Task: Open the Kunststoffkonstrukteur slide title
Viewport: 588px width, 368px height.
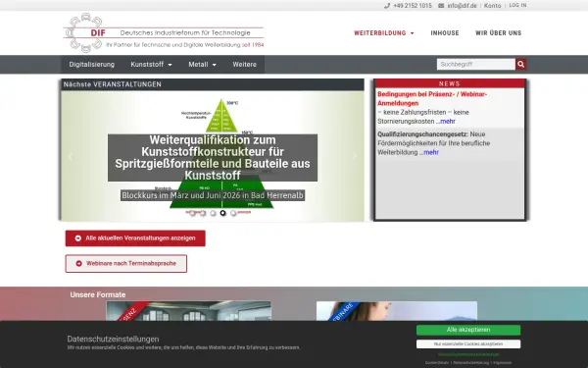Action: (213, 158)
